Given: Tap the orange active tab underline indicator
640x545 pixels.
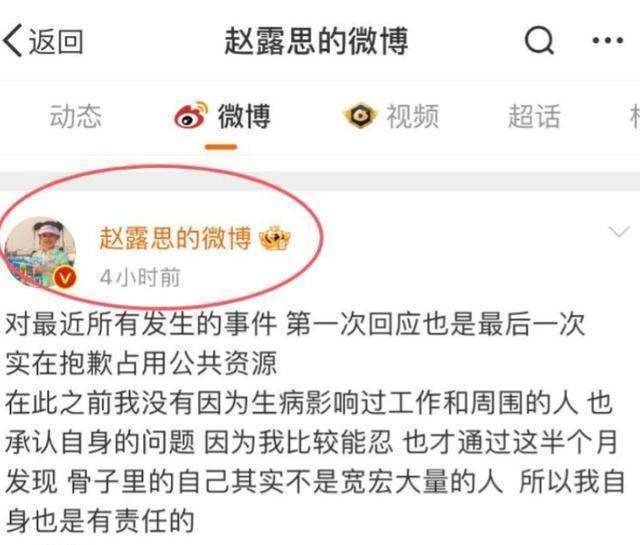Looking at the screenshot, I should click(221, 147).
